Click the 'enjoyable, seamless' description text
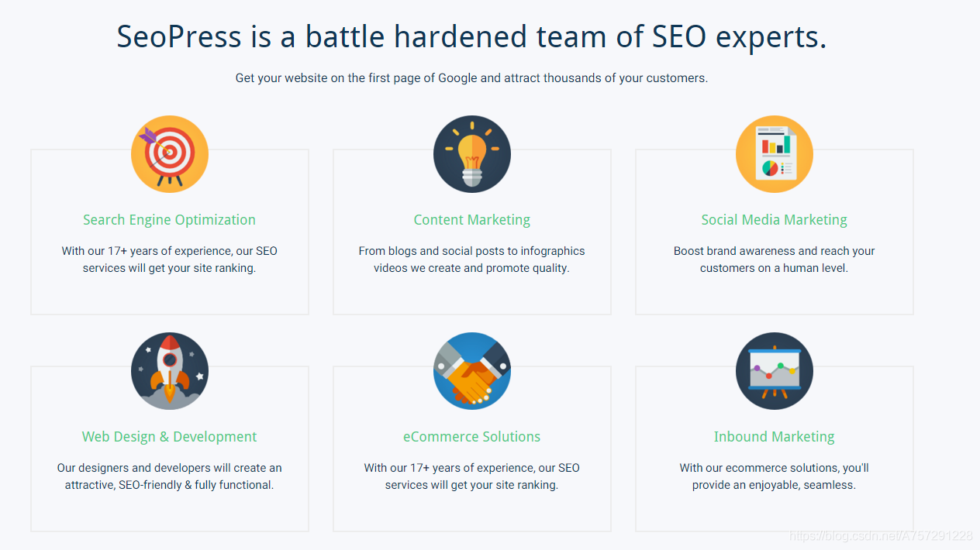Image resolution: width=980 pixels, height=550 pixels. 775,476
